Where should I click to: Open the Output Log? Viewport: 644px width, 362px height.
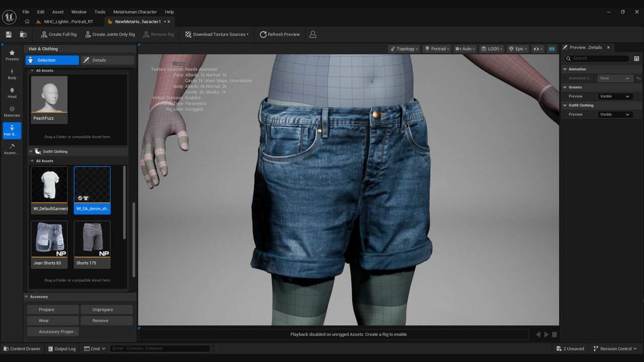tap(62, 348)
